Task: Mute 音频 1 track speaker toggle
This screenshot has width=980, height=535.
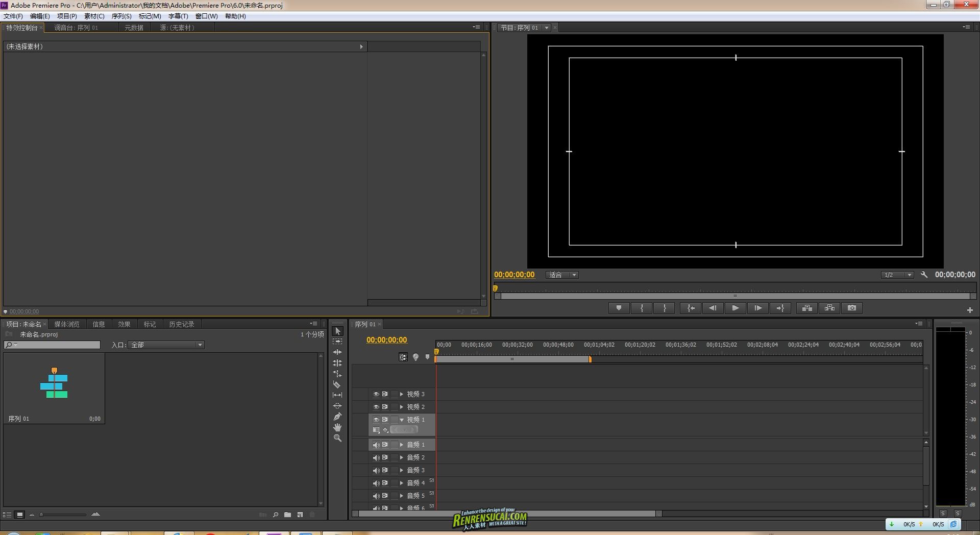Action: (376, 445)
